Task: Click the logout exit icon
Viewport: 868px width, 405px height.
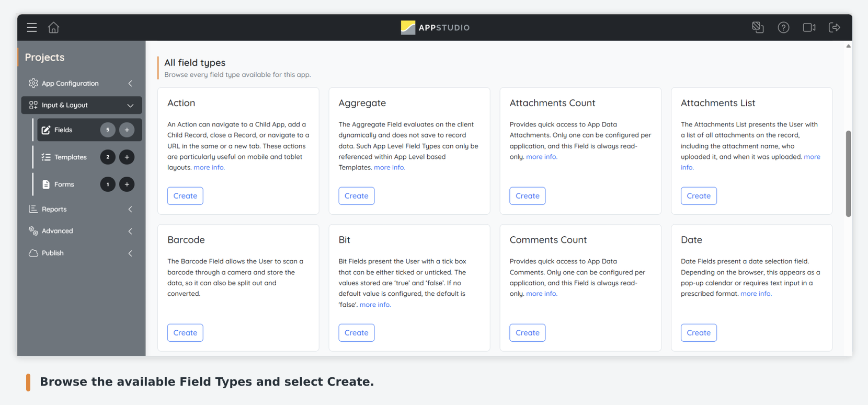Action: coord(835,27)
